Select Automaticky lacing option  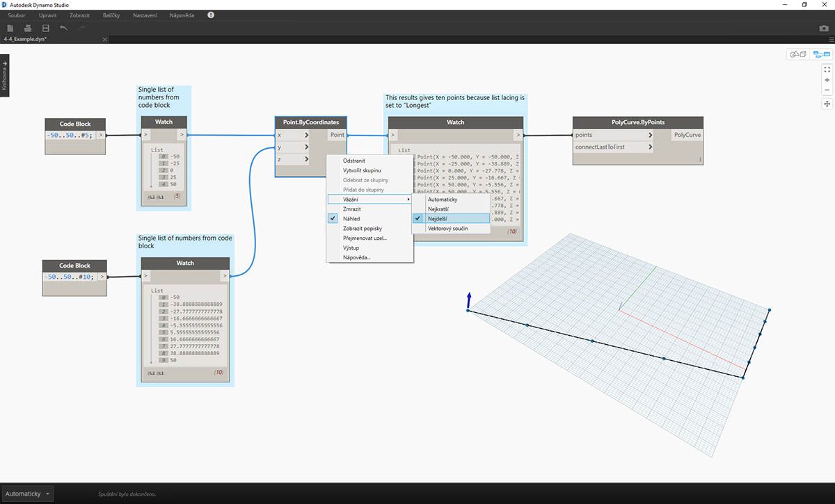point(451,200)
